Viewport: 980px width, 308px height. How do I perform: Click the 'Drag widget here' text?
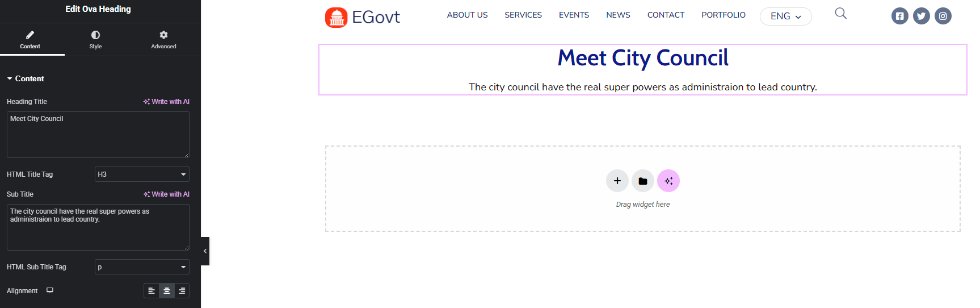tap(643, 205)
